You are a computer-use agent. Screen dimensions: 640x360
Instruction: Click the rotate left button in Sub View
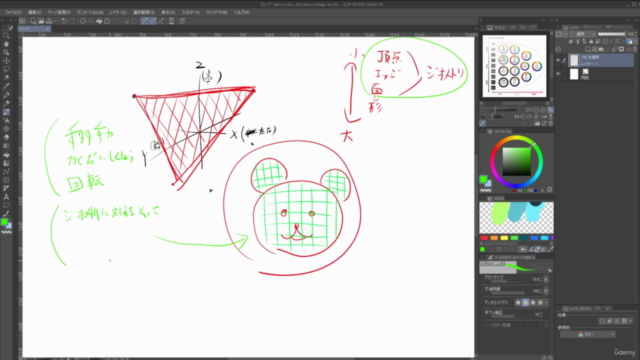tap(523, 117)
